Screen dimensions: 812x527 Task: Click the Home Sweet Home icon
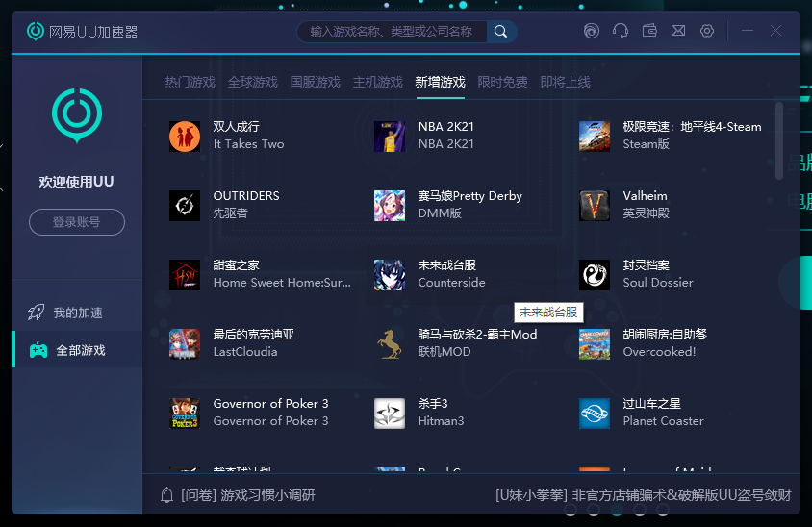click(x=185, y=275)
